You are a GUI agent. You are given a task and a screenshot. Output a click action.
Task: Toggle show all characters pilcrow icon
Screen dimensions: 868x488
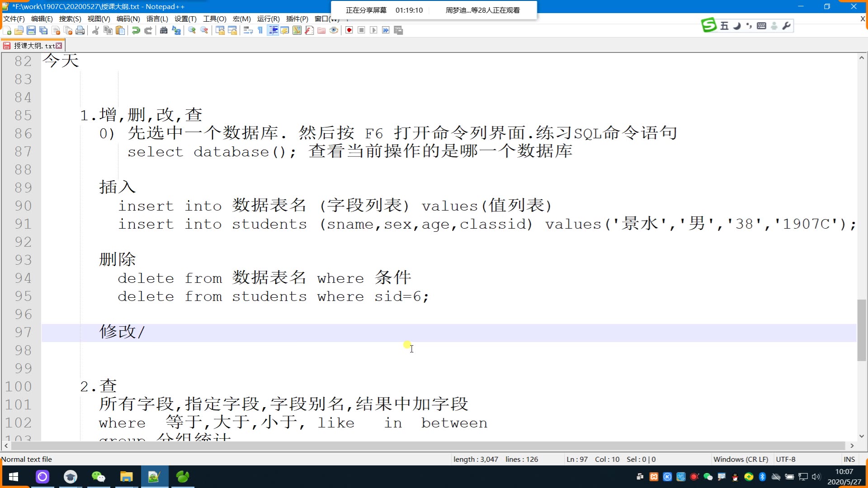(260, 30)
